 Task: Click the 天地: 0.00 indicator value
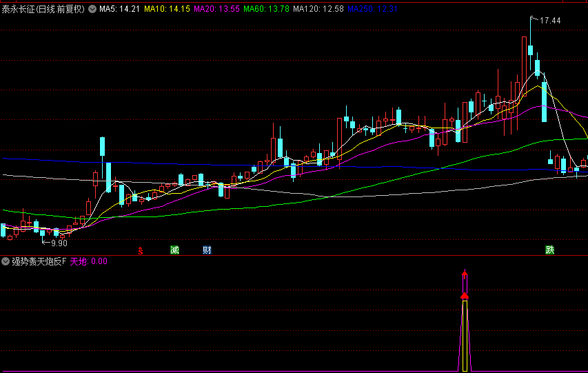click(x=88, y=261)
